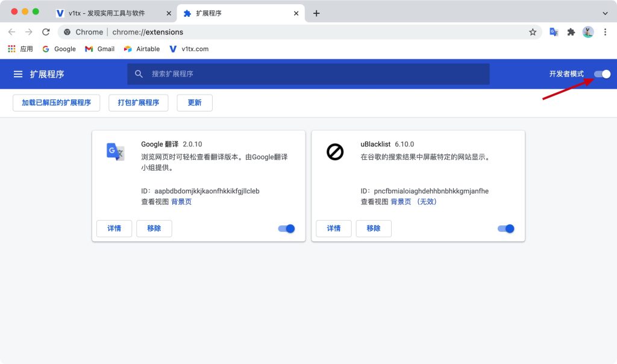Image resolution: width=617 pixels, height=364 pixels.
Task: Click 移除 for Google 翻译
Action: (x=154, y=228)
